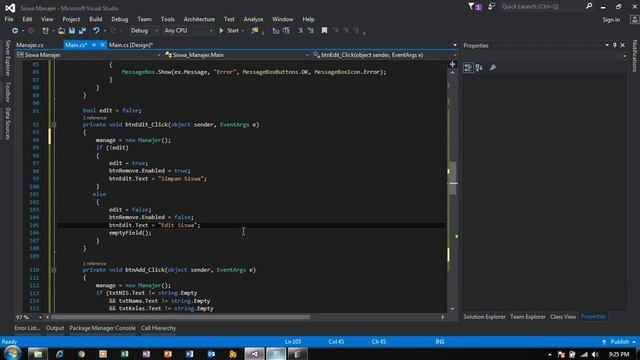The width and height of the screenshot is (640, 360).
Task: Open the Toolbox side tab
Action: pyautogui.click(x=7, y=91)
